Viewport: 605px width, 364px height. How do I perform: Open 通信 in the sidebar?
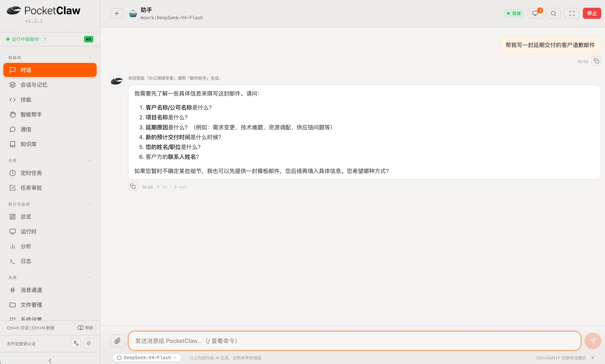50,129
